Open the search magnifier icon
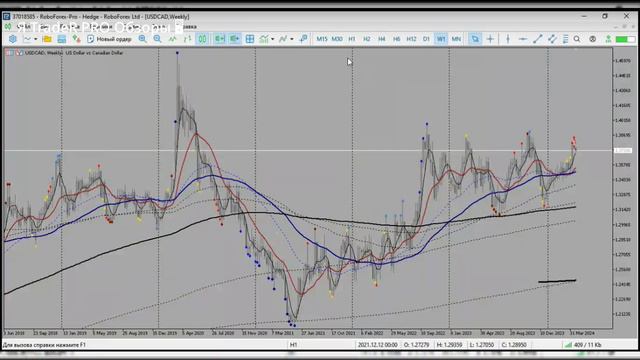Screen dimensions: 640x360 pyautogui.click(x=577, y=39)
